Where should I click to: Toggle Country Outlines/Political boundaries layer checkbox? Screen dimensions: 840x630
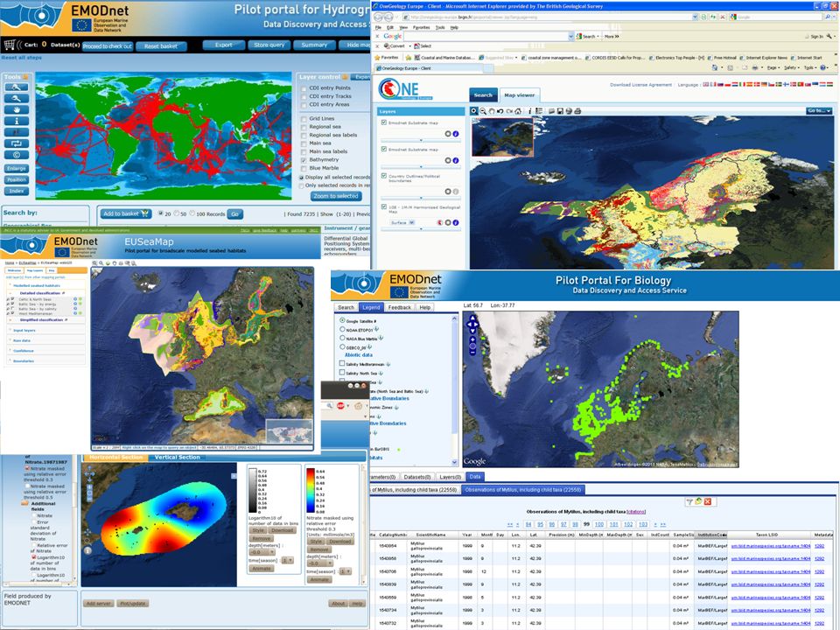tap(384, 176)
